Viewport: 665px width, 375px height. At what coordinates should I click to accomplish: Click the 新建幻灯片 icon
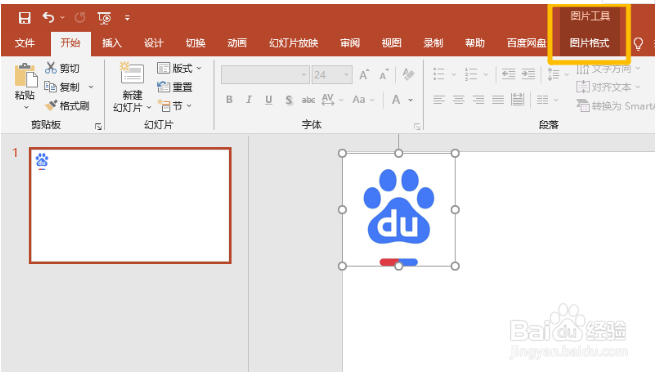pyautogui.click(x=132, y=74)
